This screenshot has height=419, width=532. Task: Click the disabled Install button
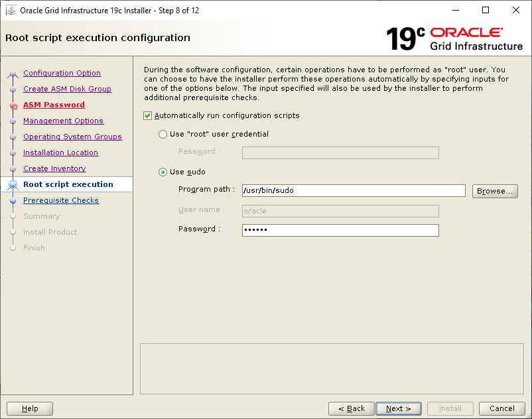pyautogui.click(x=450, y=408)
